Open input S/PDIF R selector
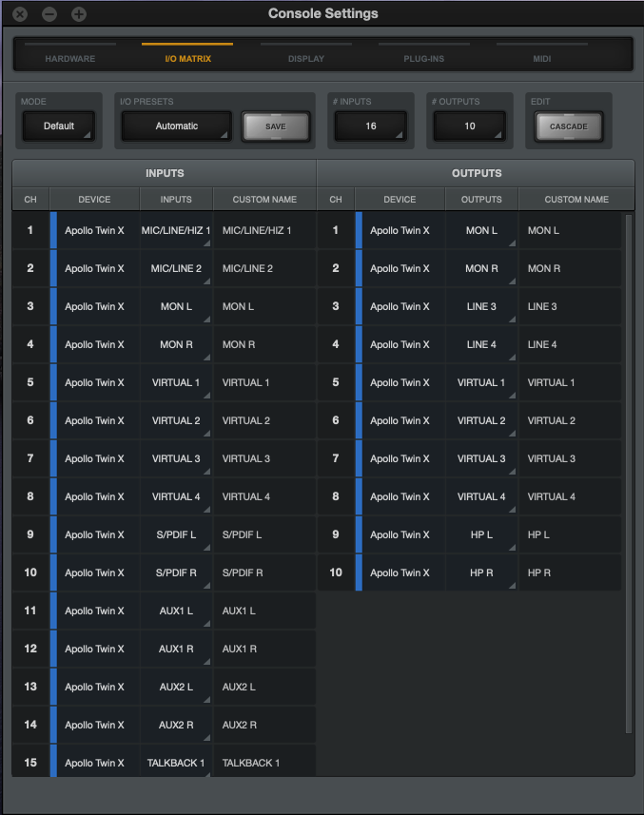Screen dimensions: 644x815 [x=176, y=572]
